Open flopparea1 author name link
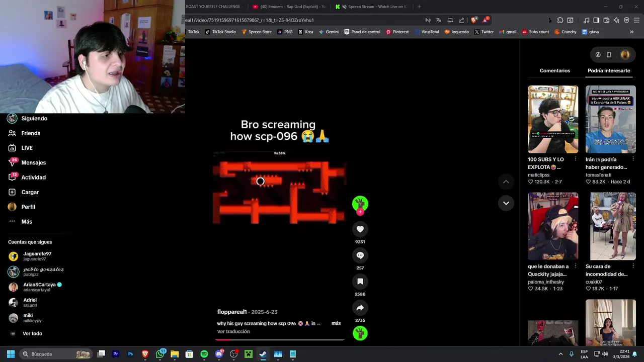This screenshot has height=362, width=644. [232, 312]
